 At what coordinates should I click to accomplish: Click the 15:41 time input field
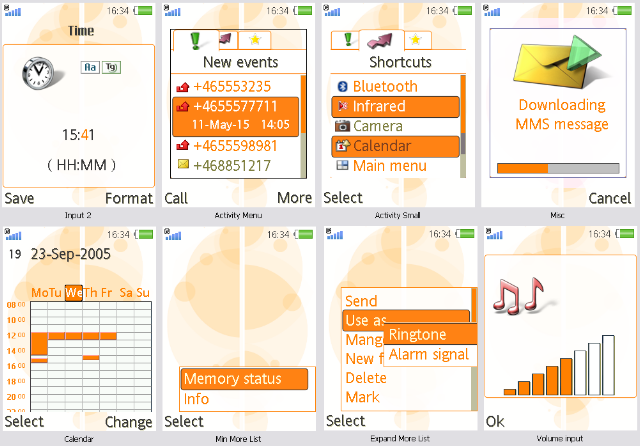pyautogui.click(x=78, y=135)
